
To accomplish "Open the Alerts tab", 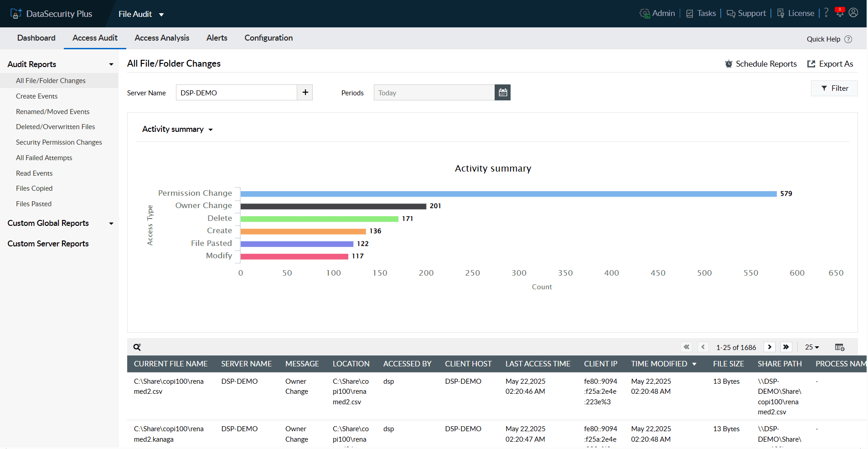I will [217, 38].
